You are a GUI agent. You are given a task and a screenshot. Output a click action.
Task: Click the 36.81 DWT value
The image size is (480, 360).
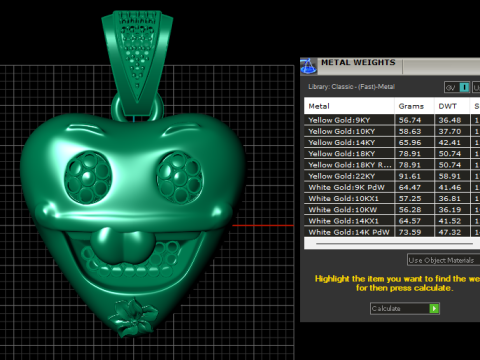450,199
